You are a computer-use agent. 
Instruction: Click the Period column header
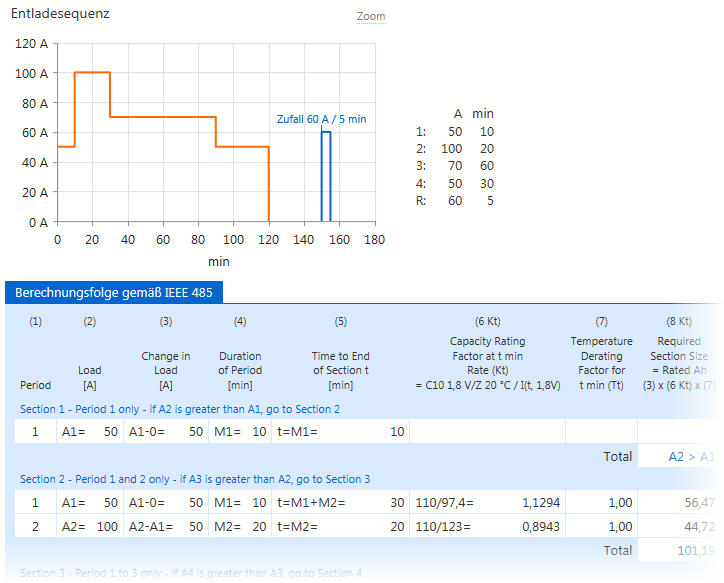coord(36,385)
